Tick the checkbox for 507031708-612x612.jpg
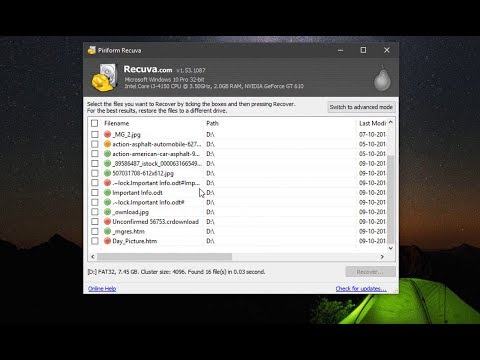The image size is (480, 360). (x=95, y=173)
